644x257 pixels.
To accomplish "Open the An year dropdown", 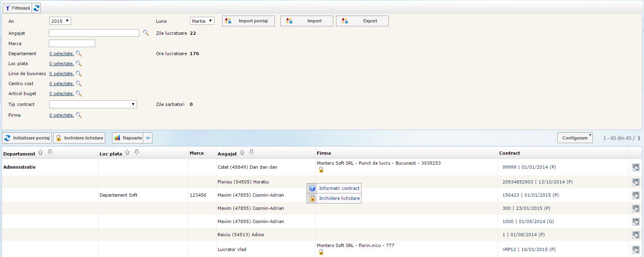I will (x=60, y=21).
